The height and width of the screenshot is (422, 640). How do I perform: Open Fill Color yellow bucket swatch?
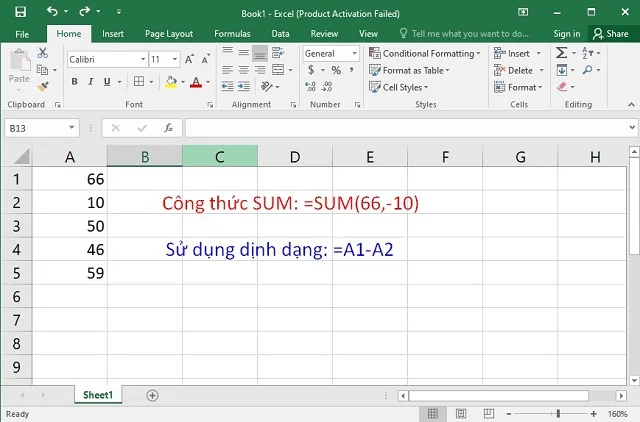tap(171, 82)
